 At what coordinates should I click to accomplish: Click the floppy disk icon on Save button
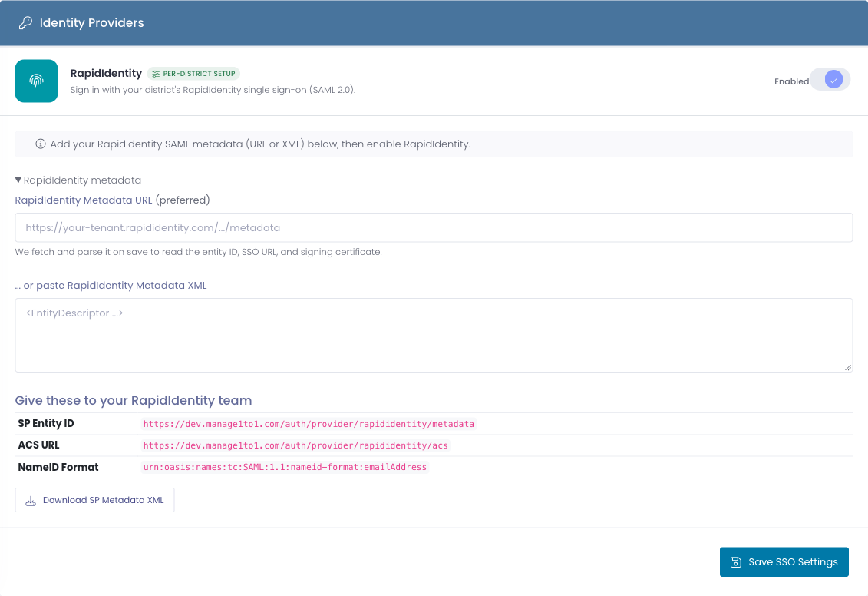pos(736,562)
